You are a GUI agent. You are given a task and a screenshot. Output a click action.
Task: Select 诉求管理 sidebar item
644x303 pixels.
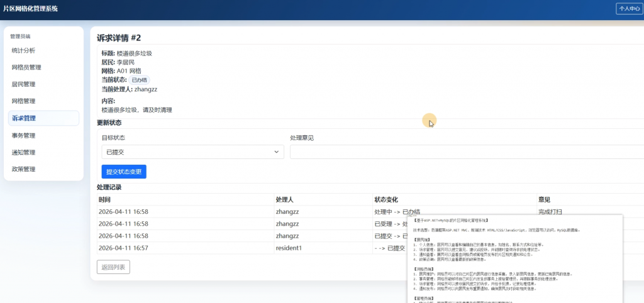point(43,118)
